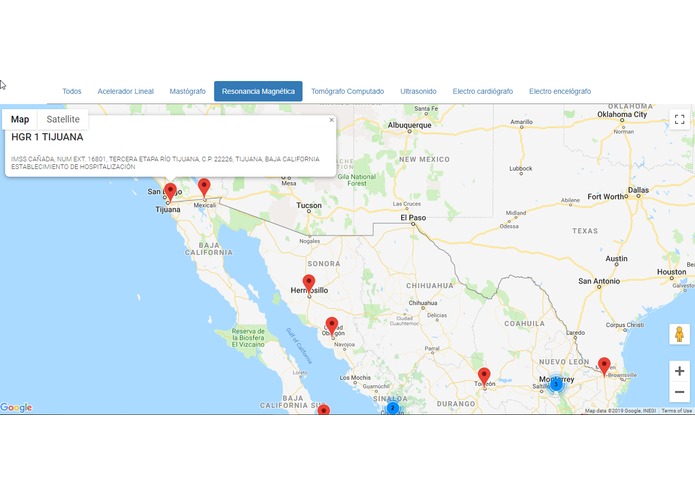The image size is (695, 494).
Task: Click the Dallas city label
Action: point(638,190)
